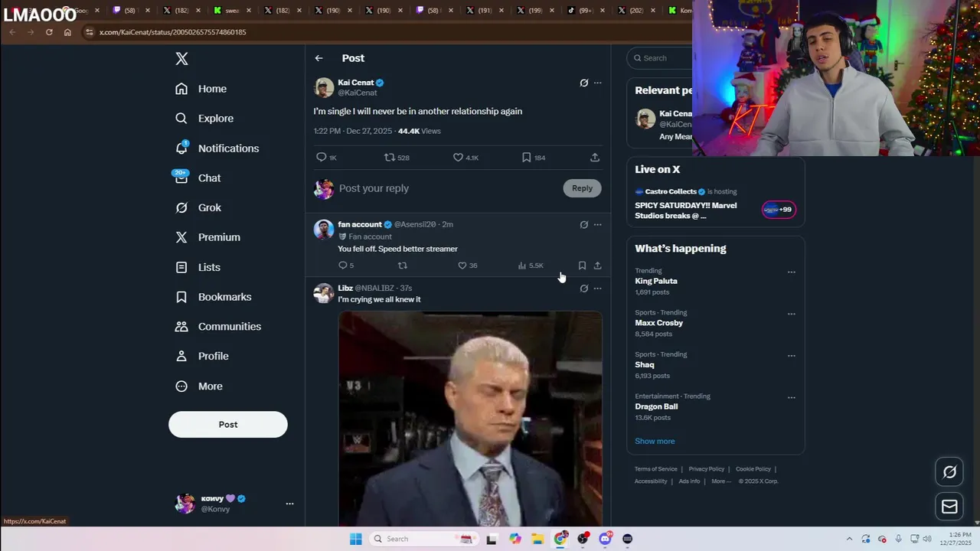Open the Home page from sidebar
The width and height of the screenshot is (980, 551).
pyautogui.click(x=201, y=89)
